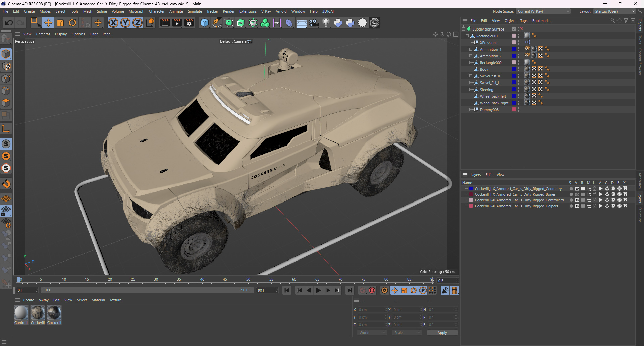
Task: Click the Floor grid icon
Action: click(x=301, y=23)
